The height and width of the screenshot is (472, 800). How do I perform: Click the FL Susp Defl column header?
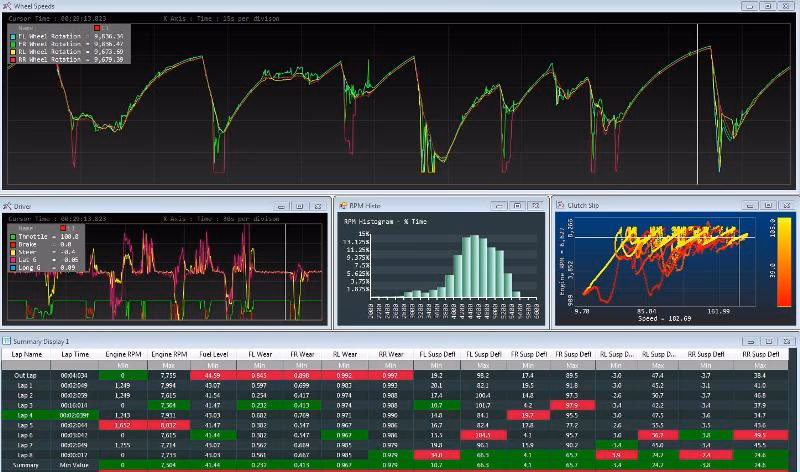click(x=437, y=354)
